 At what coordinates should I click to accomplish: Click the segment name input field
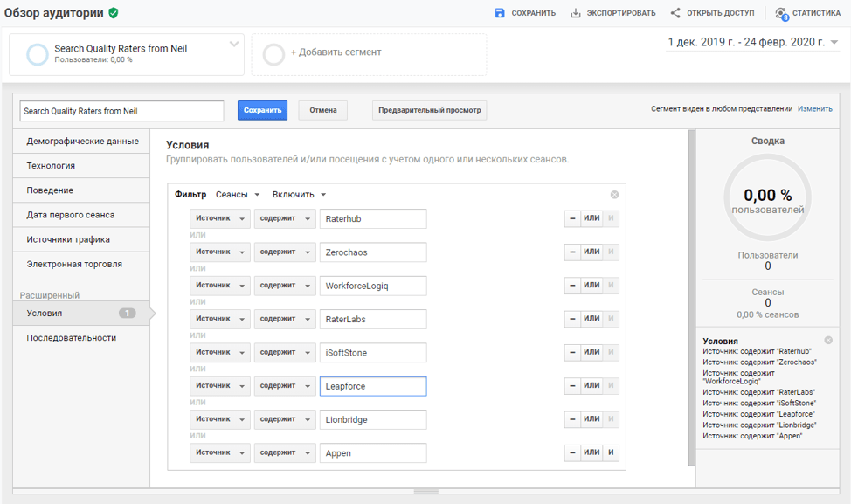[121, 111]
